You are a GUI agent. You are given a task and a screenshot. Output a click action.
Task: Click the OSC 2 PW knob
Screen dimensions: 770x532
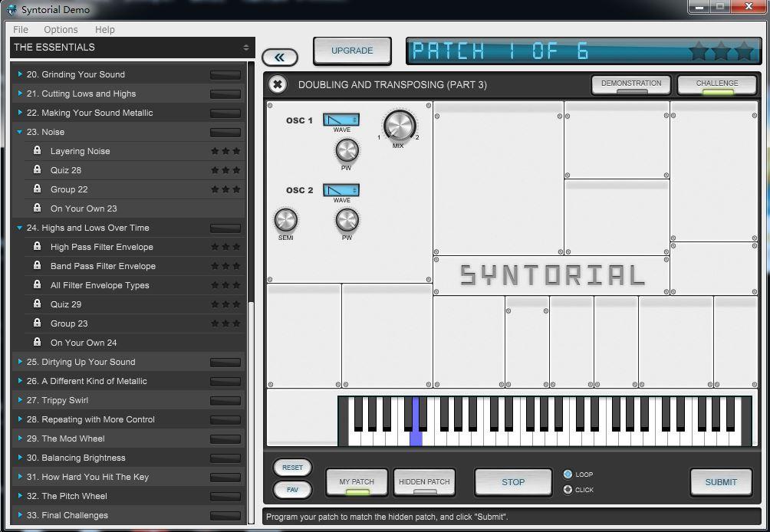pyautogui.click(x=347, y=220)
